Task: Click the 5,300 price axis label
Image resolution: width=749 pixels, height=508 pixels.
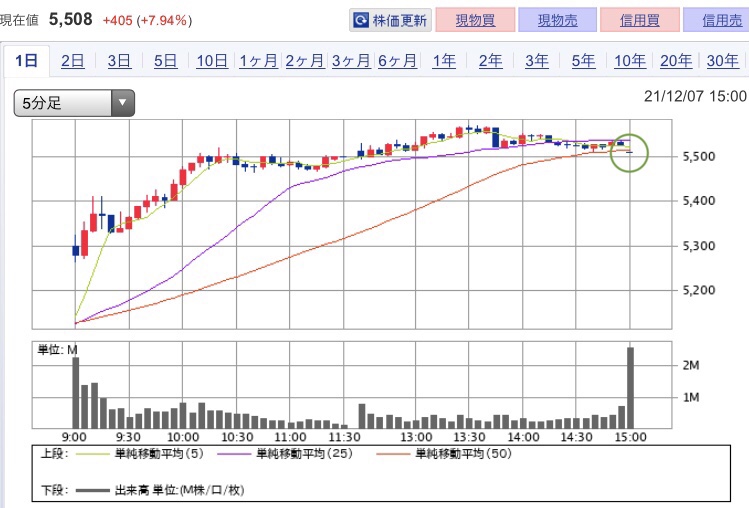Action: (x=699, y=246)
